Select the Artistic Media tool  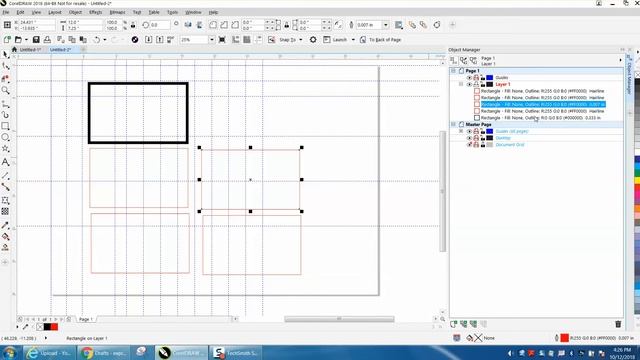click(x=5, y=115)
